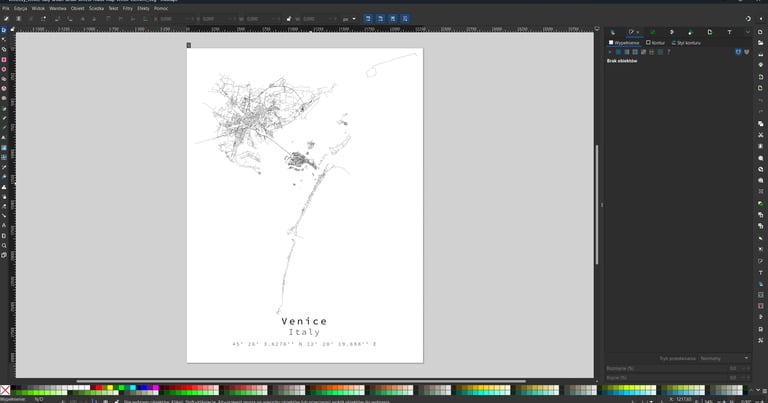Viewport: 768px width, 403px height.
Task: Open Tryb przenikania Normalny dropdown
Action: pyautogui.click(x=724, y=358)
